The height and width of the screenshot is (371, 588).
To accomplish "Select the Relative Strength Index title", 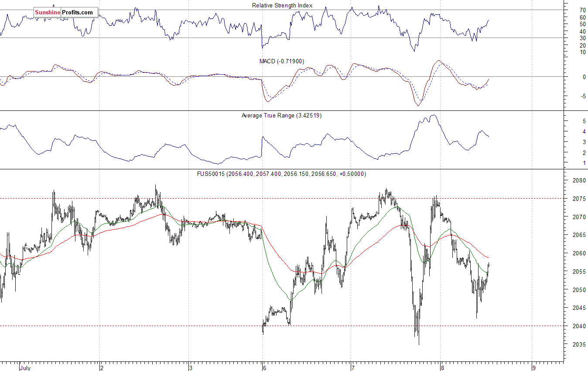I will tap(282, 6).
